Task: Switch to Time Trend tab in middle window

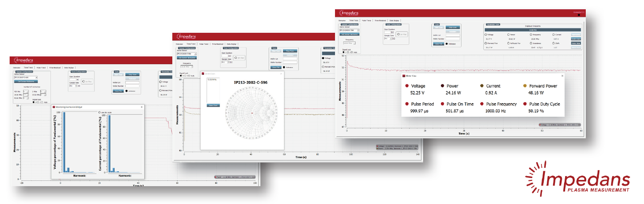Action: click(191, 44)
